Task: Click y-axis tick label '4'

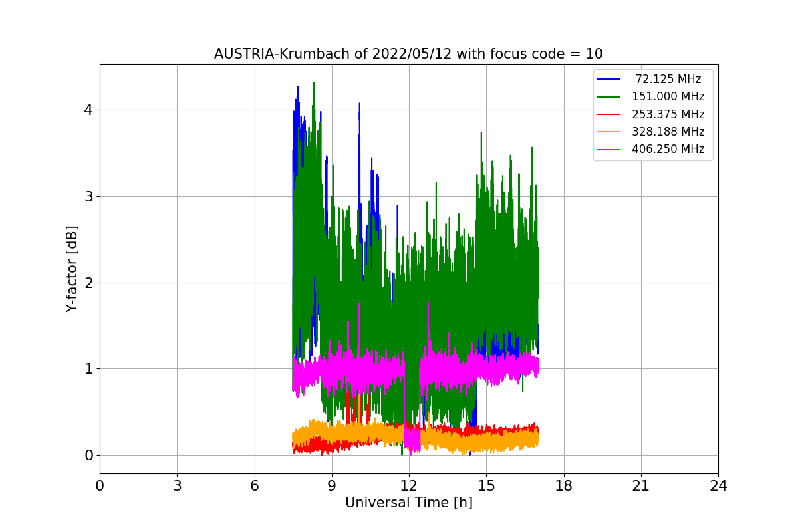Action: 88,110
